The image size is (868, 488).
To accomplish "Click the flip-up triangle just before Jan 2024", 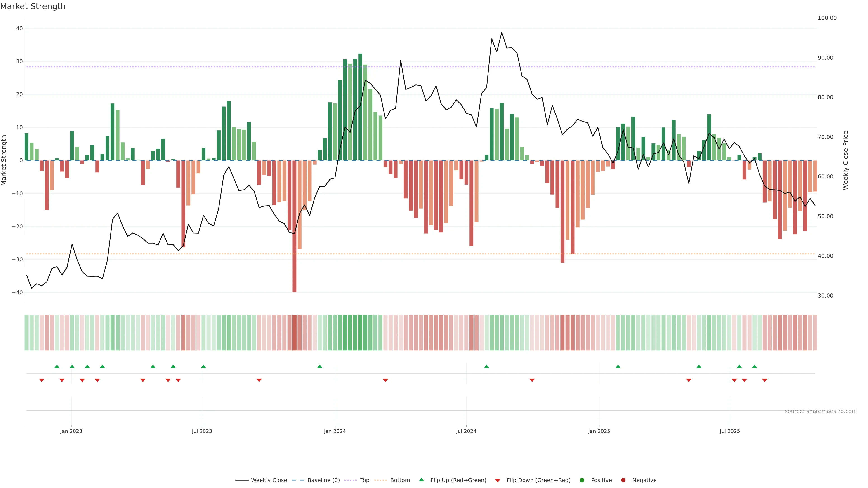I will coord(320,366).
